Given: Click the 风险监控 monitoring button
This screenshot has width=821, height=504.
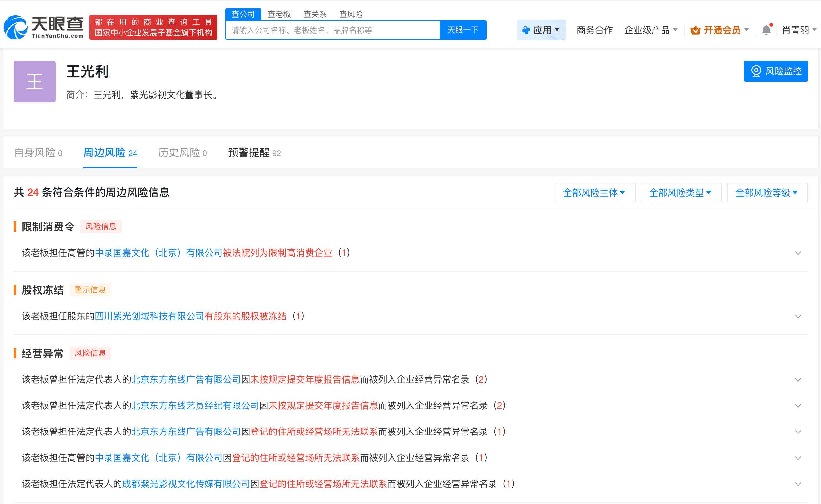Looking at the screenshot, I should point(776,71).
